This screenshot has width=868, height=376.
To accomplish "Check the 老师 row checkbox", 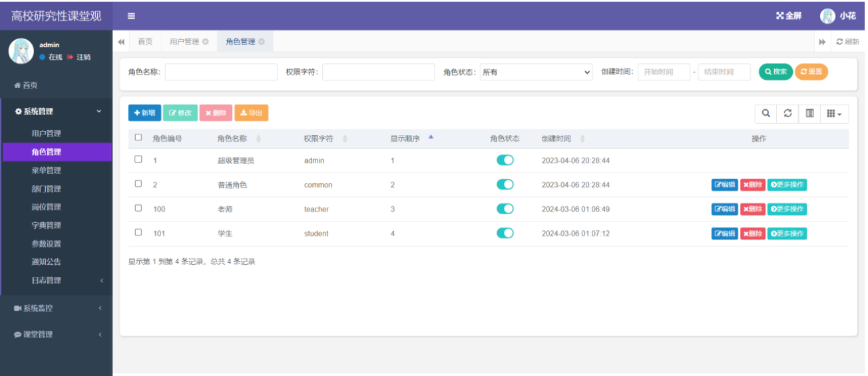I will (x=138, y=208).
